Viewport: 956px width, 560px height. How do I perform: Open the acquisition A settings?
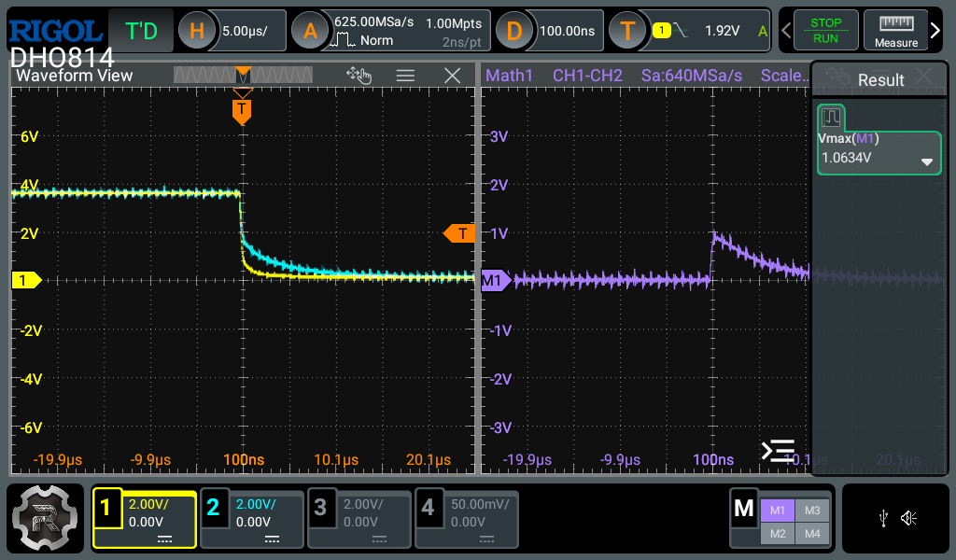309,31
